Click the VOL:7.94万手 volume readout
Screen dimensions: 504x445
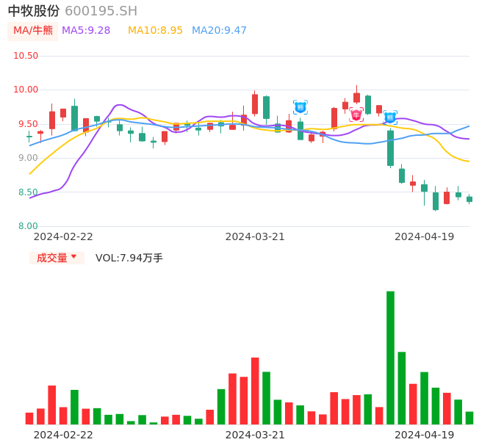pyautogui.click(x=129, y=258)
